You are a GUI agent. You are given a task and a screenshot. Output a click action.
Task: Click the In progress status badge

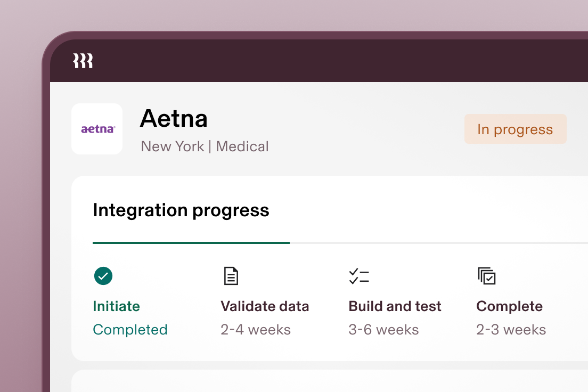[515, 128]
